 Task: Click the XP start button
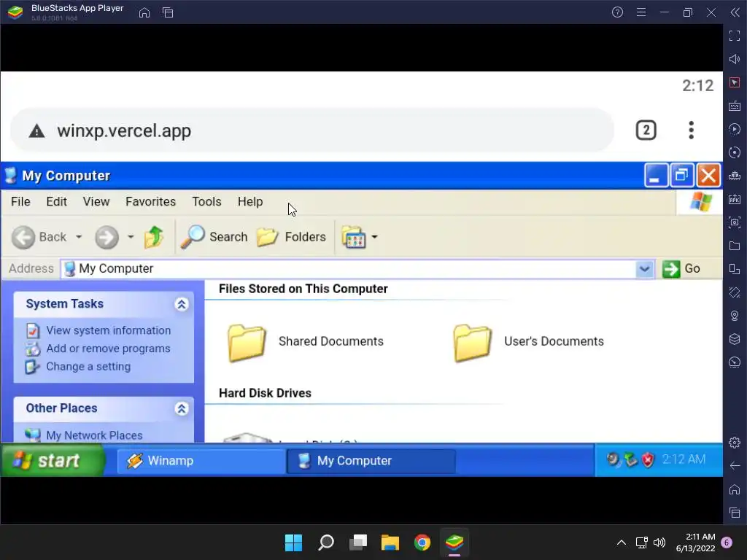click(x=53, y=461)
